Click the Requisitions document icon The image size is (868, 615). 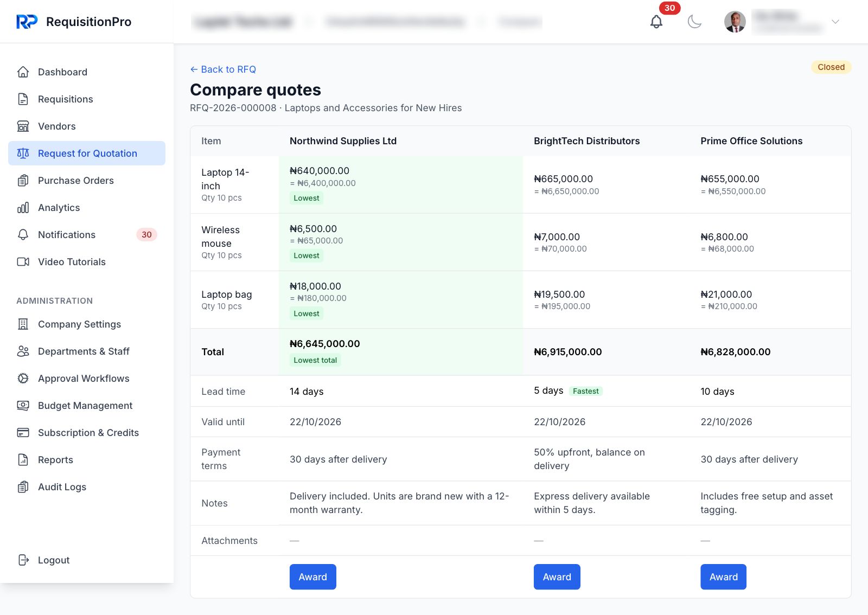(x=23, y=99)
